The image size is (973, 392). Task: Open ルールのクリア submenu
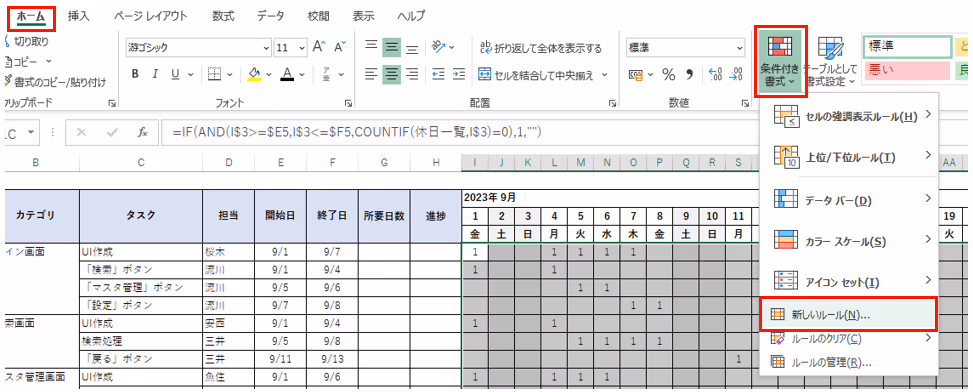coord(850,339)
